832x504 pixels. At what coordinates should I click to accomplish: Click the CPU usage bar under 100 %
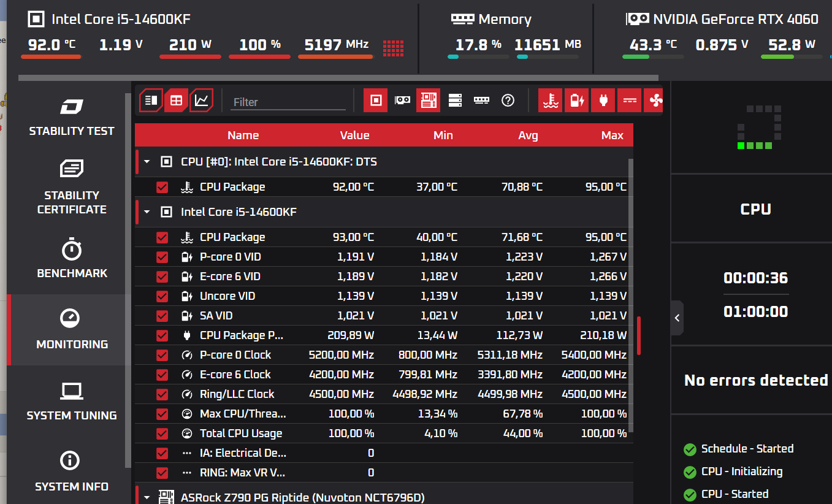pyautogui.click(x=259, y=57)
